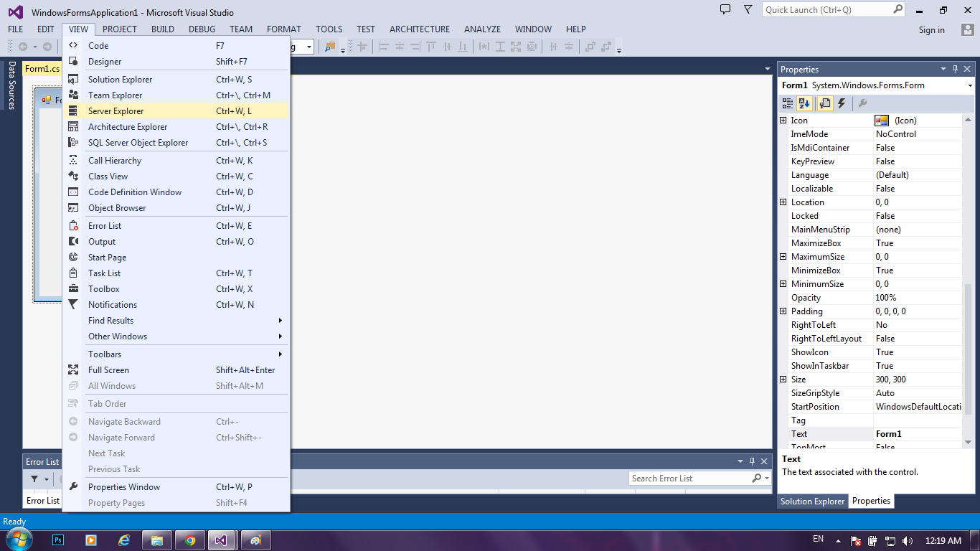Image resolution: width=980 pixels, height=551 pixels.
Task: Select Team Explorer in the View menu
Action: click(176, 95)
